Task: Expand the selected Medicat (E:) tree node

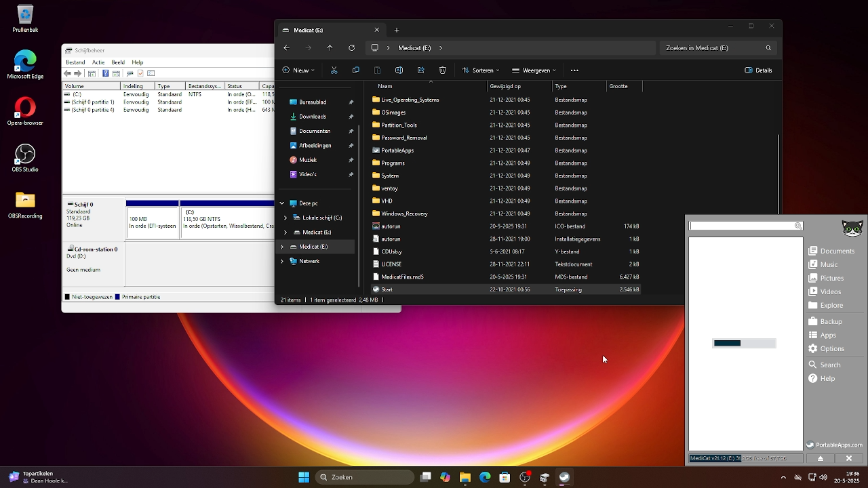Action: (x=282, y=247)
